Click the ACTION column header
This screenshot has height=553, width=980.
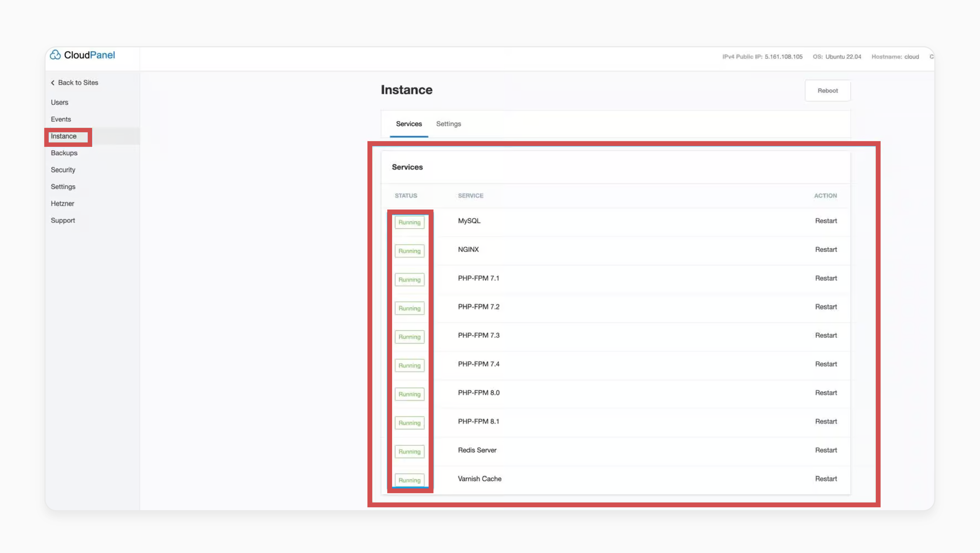[825, 196]
